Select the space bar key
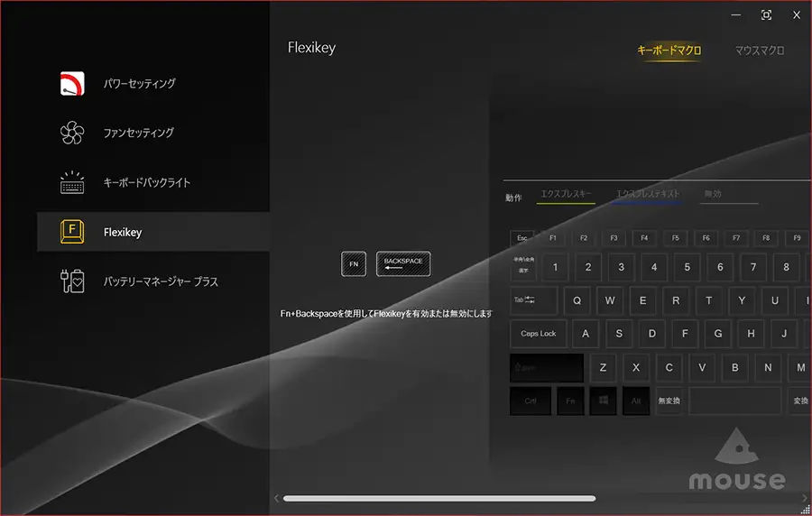The image size is (812, 516). tap(734, 401)
